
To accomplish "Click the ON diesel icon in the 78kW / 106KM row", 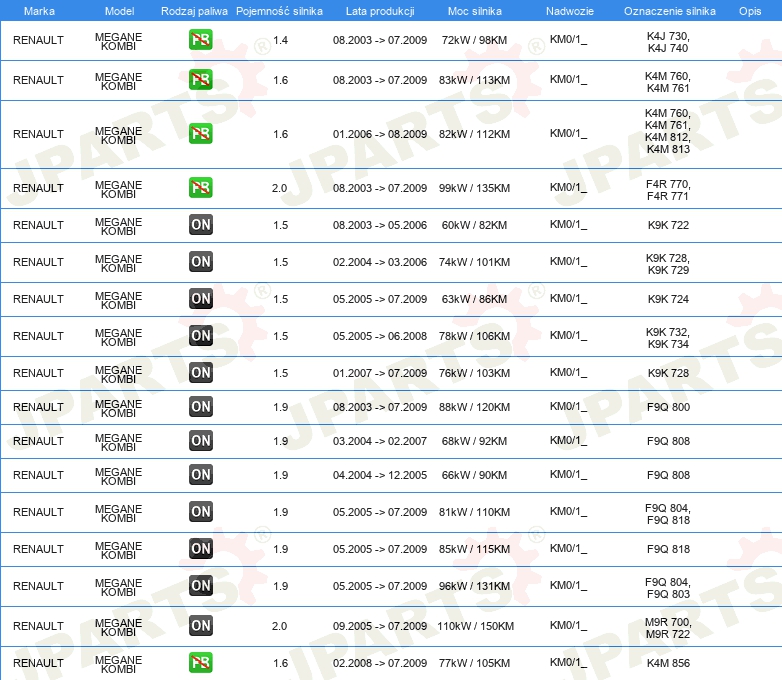I will (200, 335).
